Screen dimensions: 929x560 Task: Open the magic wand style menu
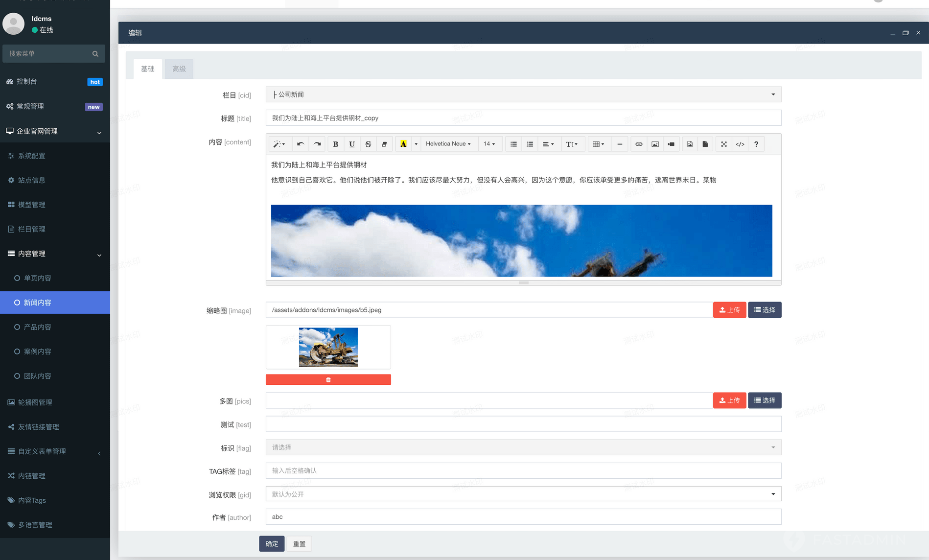pyautogui.click(x=279, y=144)
